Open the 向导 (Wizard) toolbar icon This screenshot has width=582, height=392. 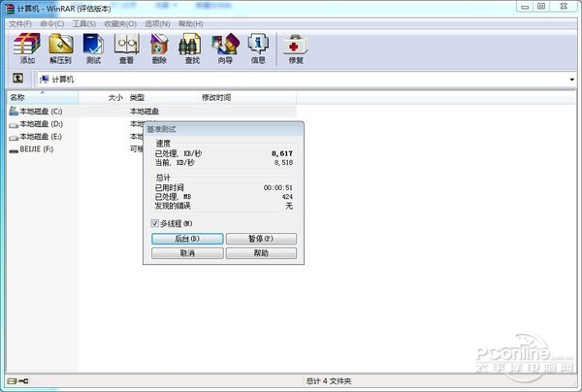click(x=225, y=49)
